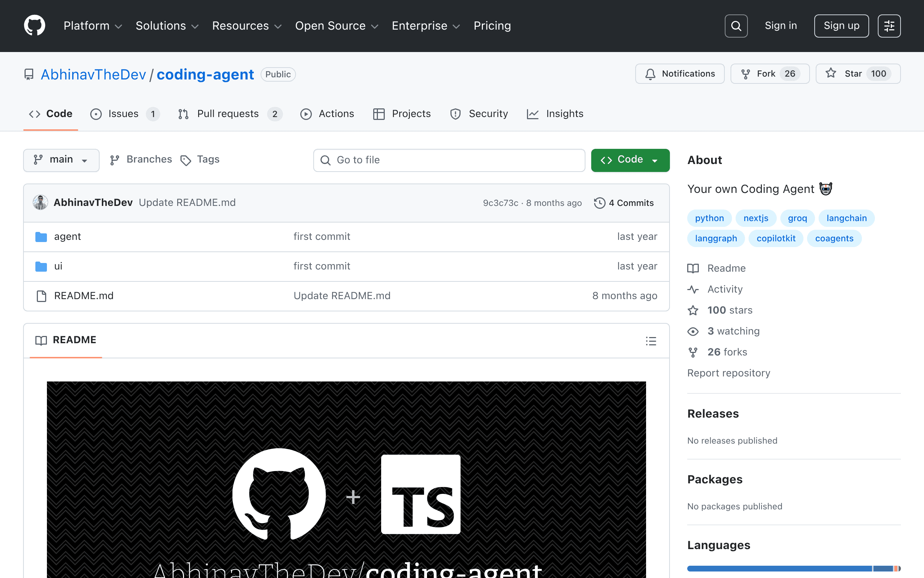
Task: Click the book icon next to Readme
Action: tap(693, 268)
